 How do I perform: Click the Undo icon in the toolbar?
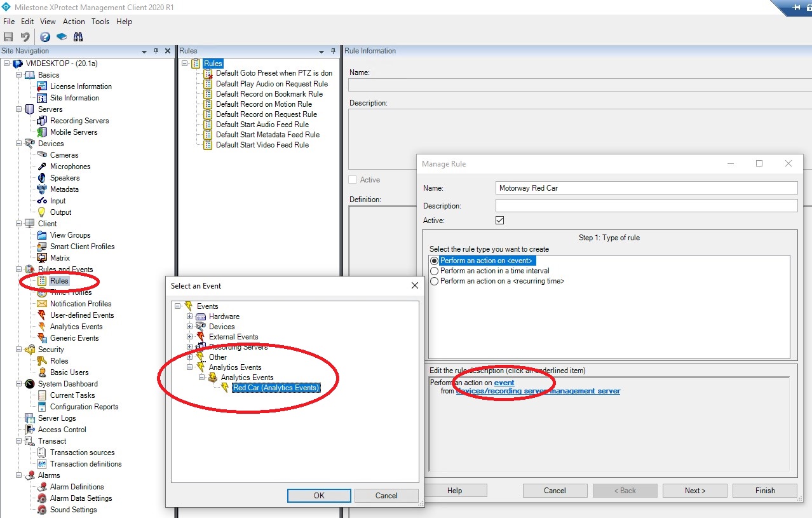click(x=25, y=37)
